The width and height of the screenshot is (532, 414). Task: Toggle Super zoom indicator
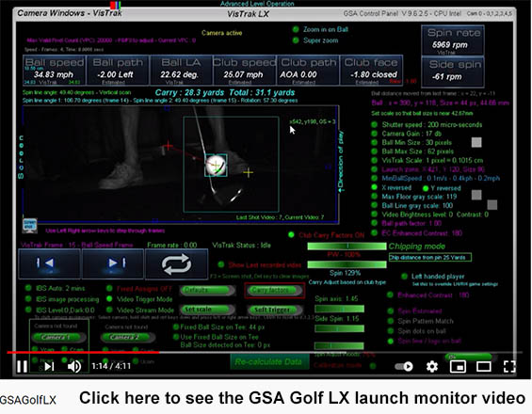[296, 40]
